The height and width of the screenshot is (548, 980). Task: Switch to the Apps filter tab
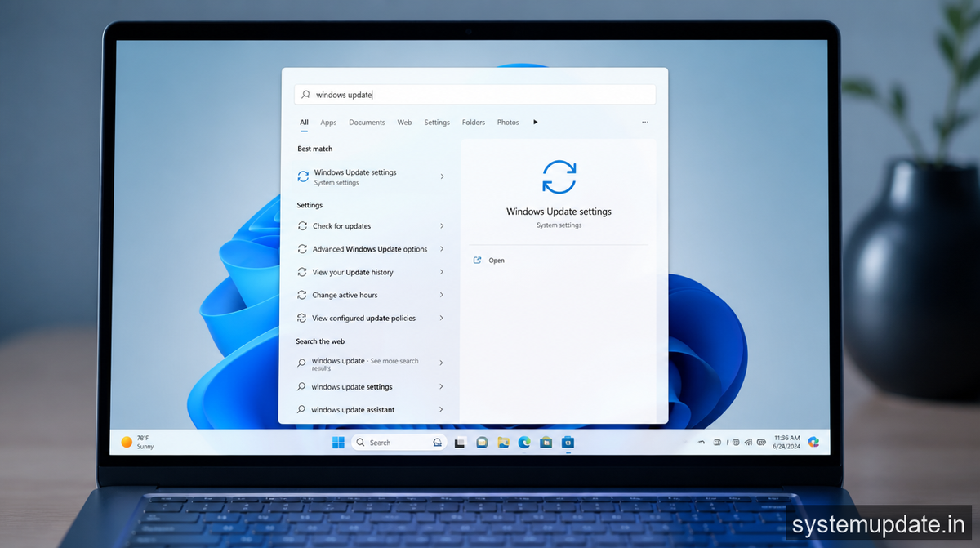tap(328, 123)
